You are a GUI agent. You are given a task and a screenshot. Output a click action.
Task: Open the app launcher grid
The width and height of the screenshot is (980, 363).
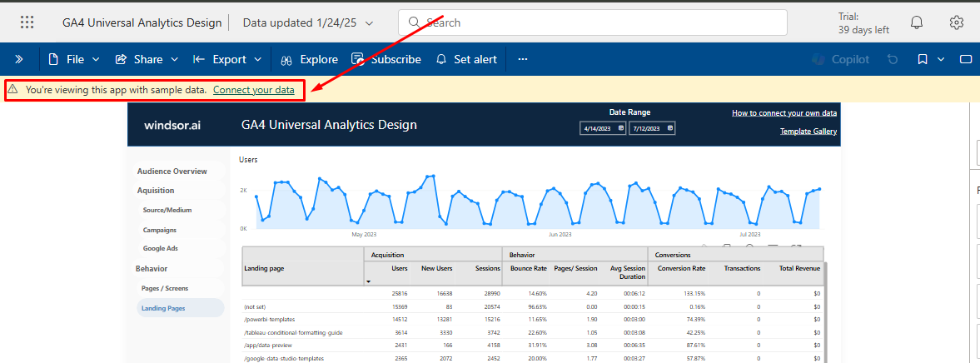coord(27,22)
